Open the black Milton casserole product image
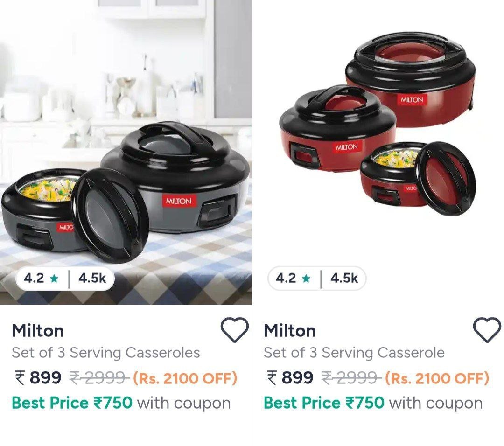The image size is (504, 446). coord(126,152)
